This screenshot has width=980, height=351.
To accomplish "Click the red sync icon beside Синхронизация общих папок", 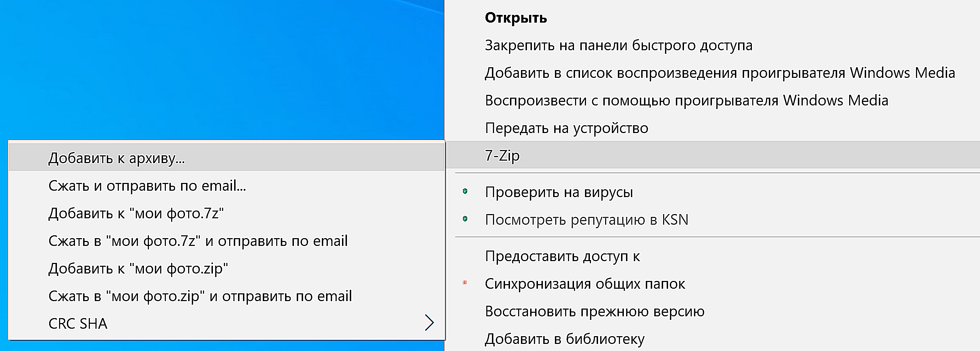I will [464, 282].
